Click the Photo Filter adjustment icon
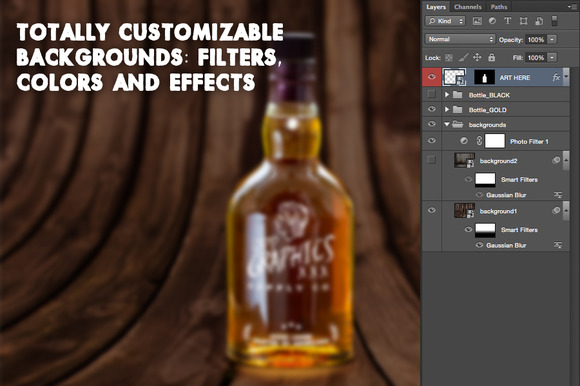The height and width of the screenshot is (386, 580). point(464,141)
